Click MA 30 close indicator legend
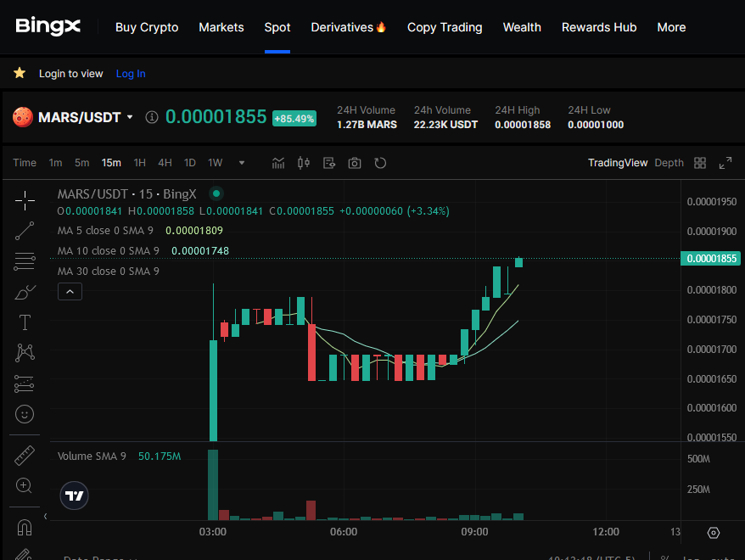 109,271
